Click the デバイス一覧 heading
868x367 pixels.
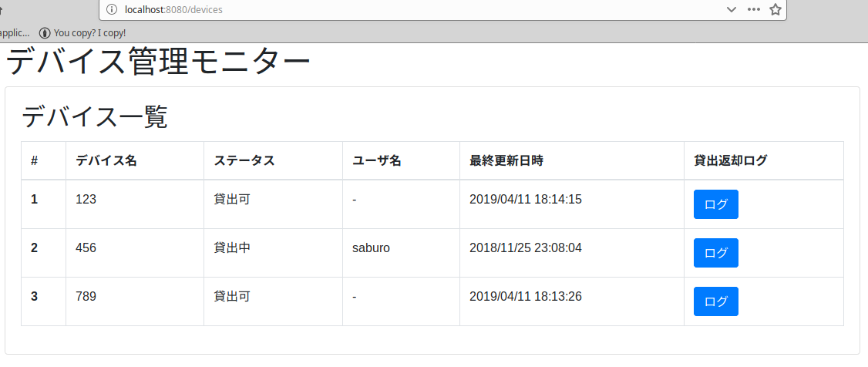tap(94, 116)
